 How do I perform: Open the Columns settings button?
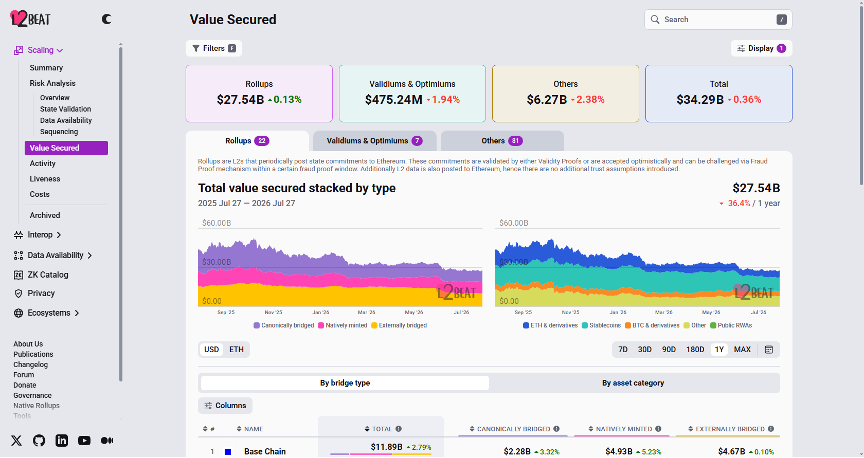coord(225,406)
